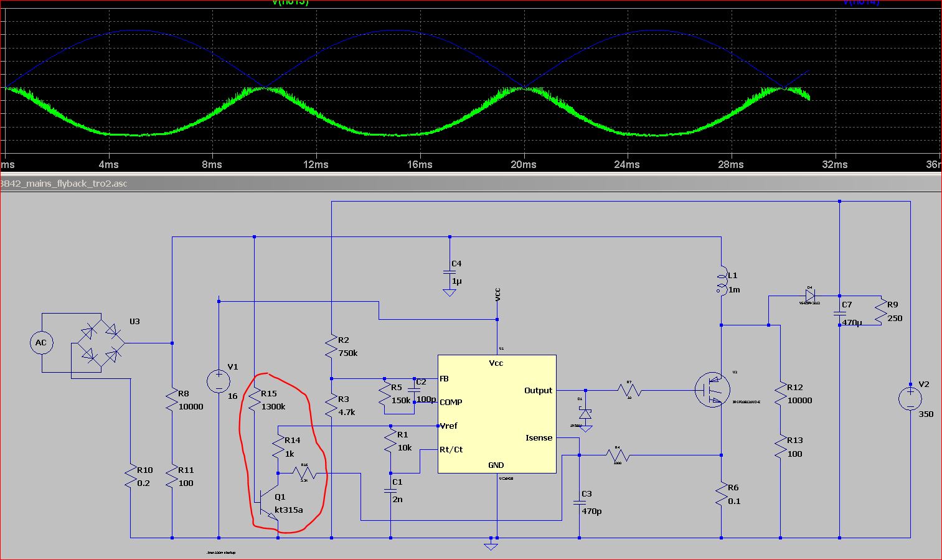This screenshot has width=942, height=560.
Task: Click the green V(n013) trace label
Action: tap(290, 2)
